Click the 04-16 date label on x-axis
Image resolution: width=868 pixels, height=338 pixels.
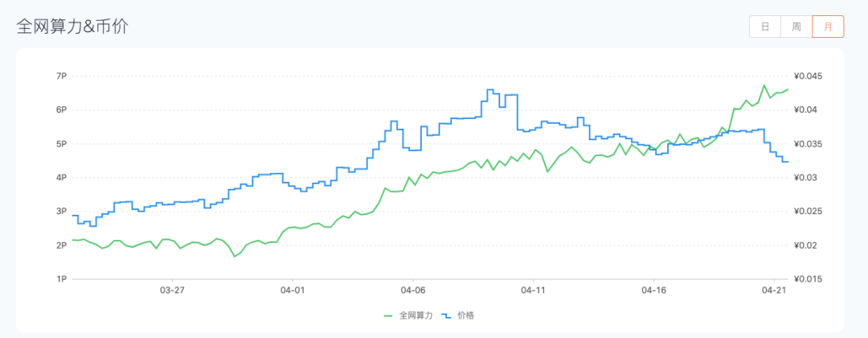coord(653,291)
